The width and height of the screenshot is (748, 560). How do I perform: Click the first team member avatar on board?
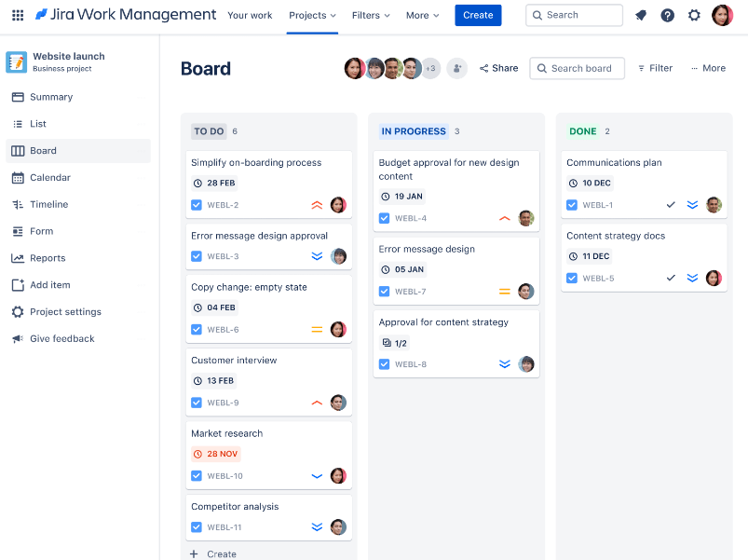coord(354,68)
